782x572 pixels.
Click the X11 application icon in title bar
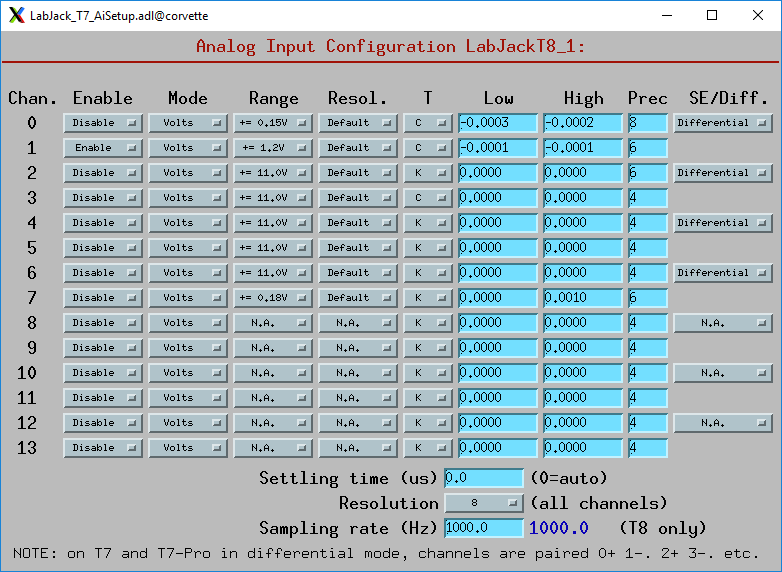pos(16,15)
